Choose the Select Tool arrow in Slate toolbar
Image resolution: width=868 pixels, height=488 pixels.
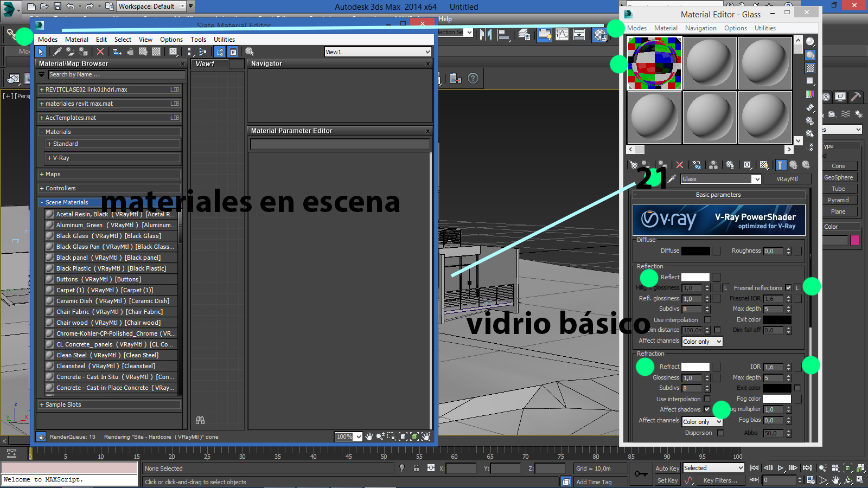(x=41, y=52)
